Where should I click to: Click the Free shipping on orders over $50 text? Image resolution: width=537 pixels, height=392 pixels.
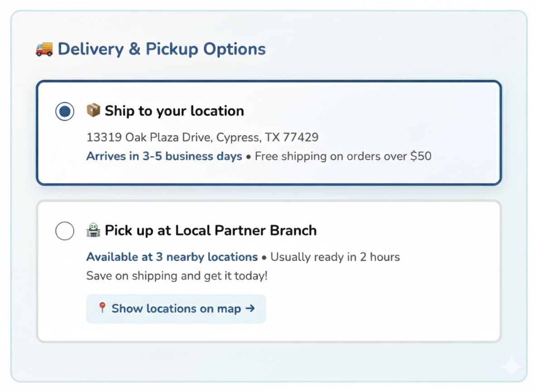(343, 157)
